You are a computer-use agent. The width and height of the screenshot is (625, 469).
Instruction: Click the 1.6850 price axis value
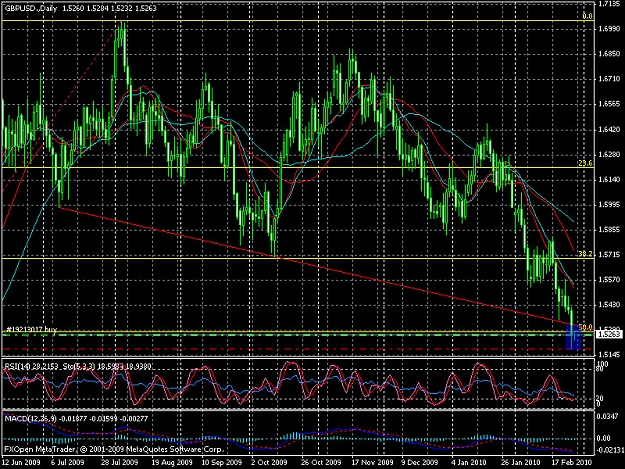tap(609, 54)
